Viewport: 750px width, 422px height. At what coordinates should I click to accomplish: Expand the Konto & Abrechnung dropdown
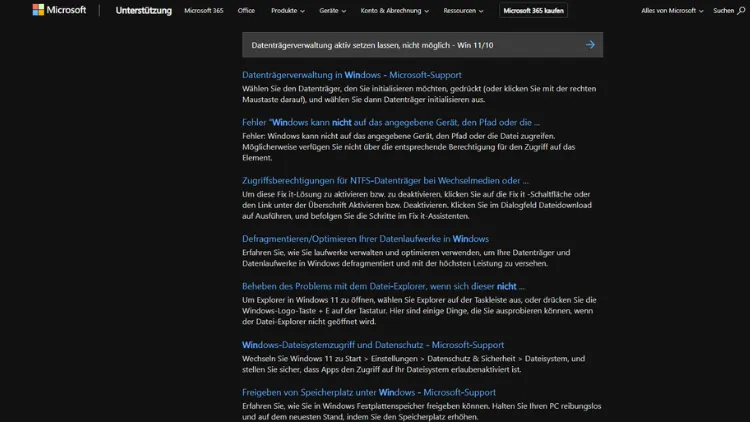tap(395, 11)
